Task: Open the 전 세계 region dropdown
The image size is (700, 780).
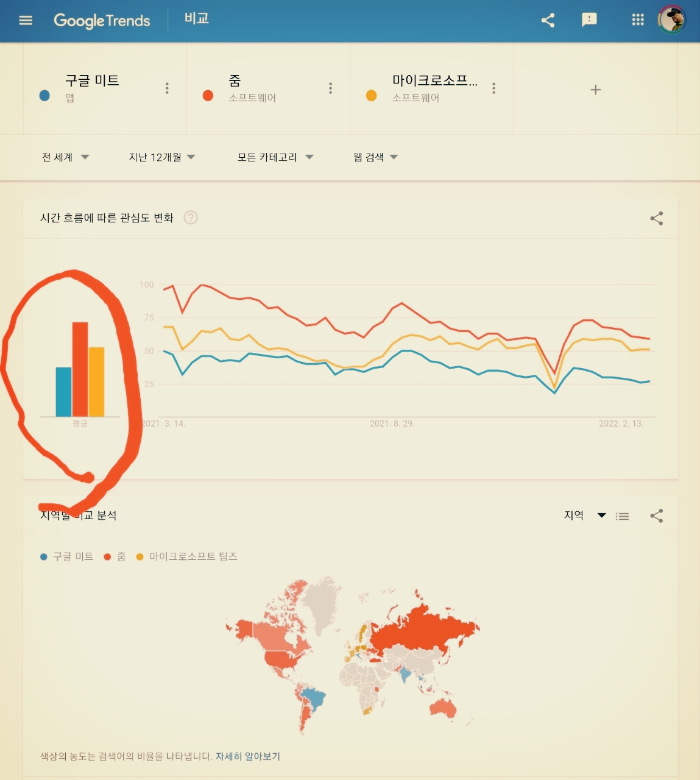Action: 65,157
